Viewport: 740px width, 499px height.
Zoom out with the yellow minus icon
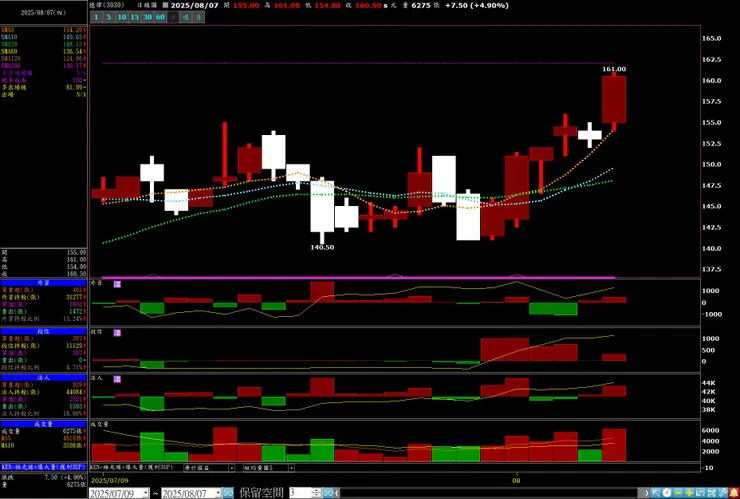point(678,492)
